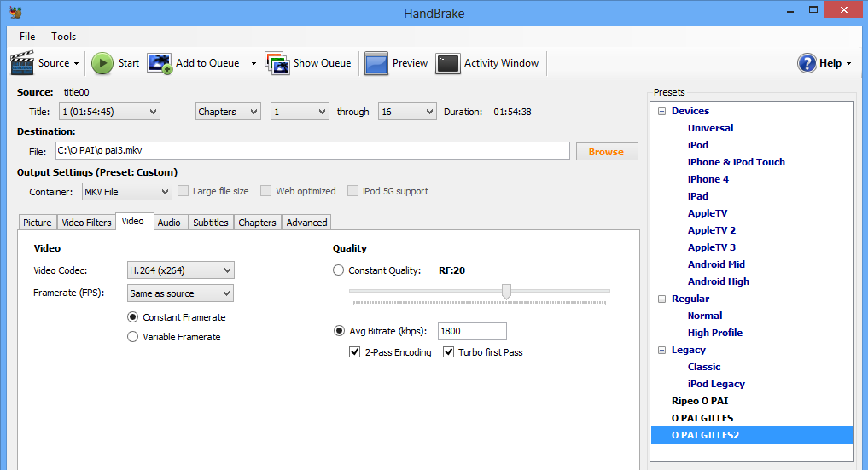The width and height of the screenshot is (868, 470).
Task: Select the iPad preset
Action: click(x=698, y=196)
